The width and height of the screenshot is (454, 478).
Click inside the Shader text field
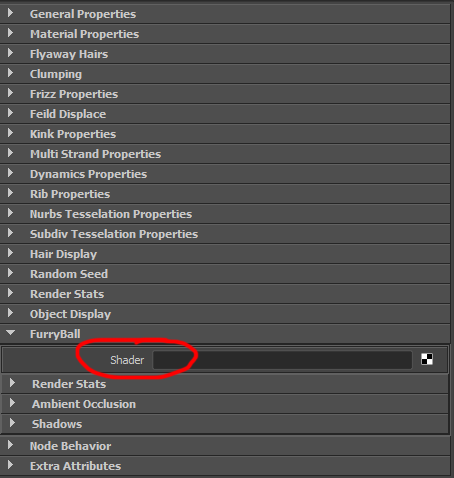click(x=282, y=360)
